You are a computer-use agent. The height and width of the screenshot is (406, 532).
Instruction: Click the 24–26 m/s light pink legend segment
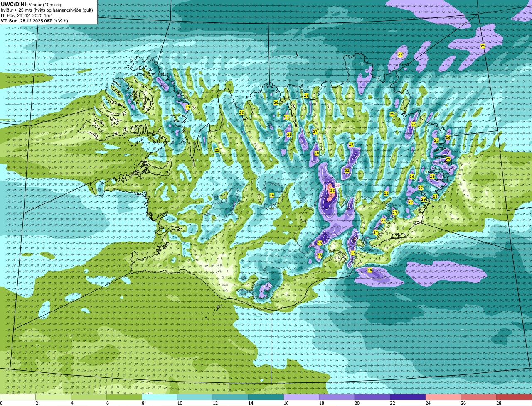coord(443,397)
